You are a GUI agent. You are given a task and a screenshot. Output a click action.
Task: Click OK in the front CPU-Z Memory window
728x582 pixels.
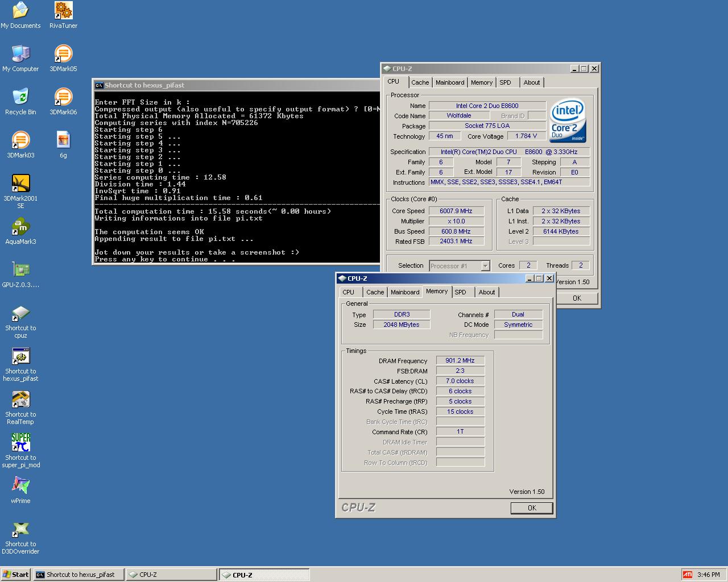[x=532, y=508]
